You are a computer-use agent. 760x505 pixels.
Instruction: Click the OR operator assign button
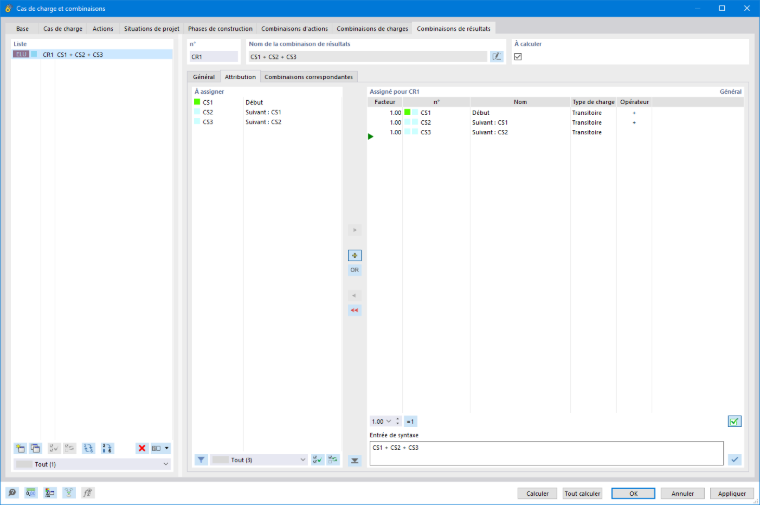coord(355,270)
